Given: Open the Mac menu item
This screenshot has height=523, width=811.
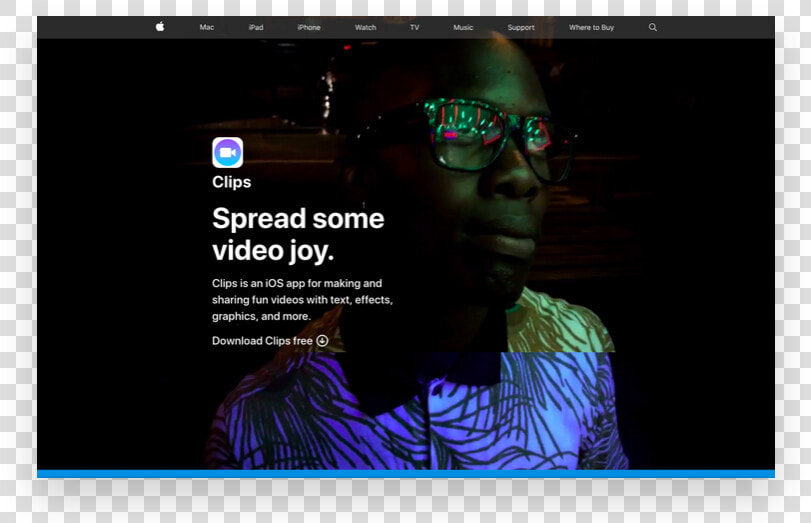Looking at the screenshot, I should (x=207, y=27).
